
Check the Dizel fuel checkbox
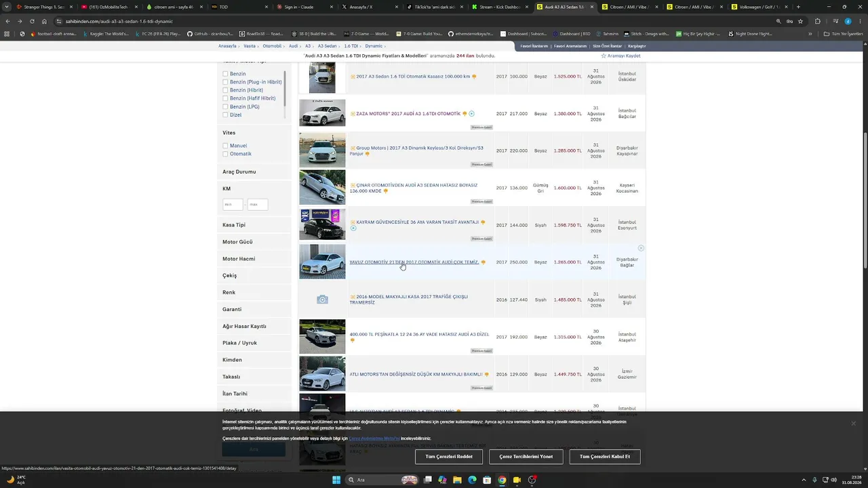pyautogui.click(x=225, y=115)
